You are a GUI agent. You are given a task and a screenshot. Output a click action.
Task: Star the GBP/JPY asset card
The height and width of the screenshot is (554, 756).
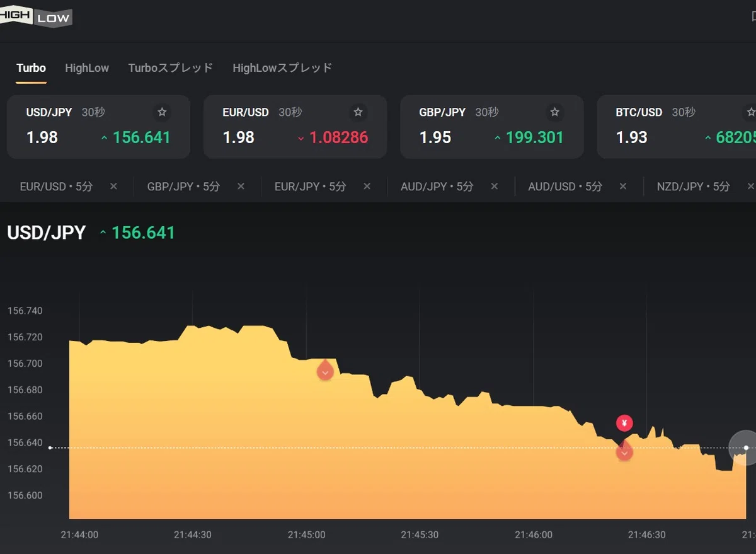(555, 112)
